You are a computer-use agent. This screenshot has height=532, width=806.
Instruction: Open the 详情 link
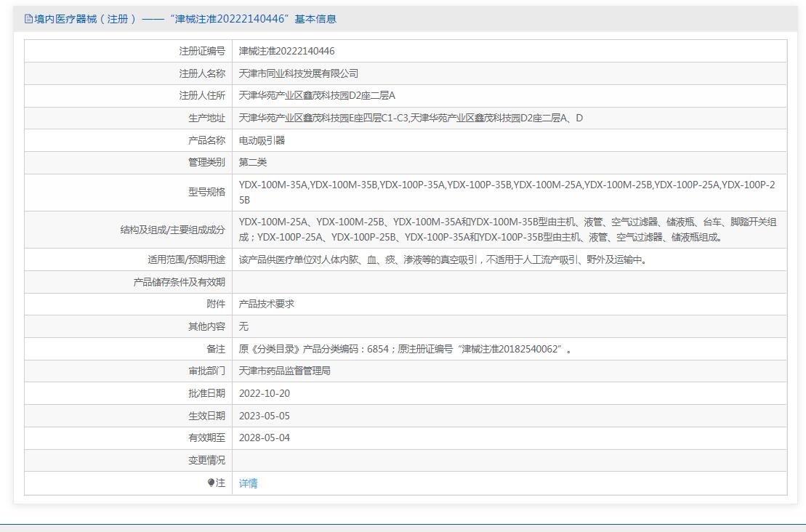(248, 483)
